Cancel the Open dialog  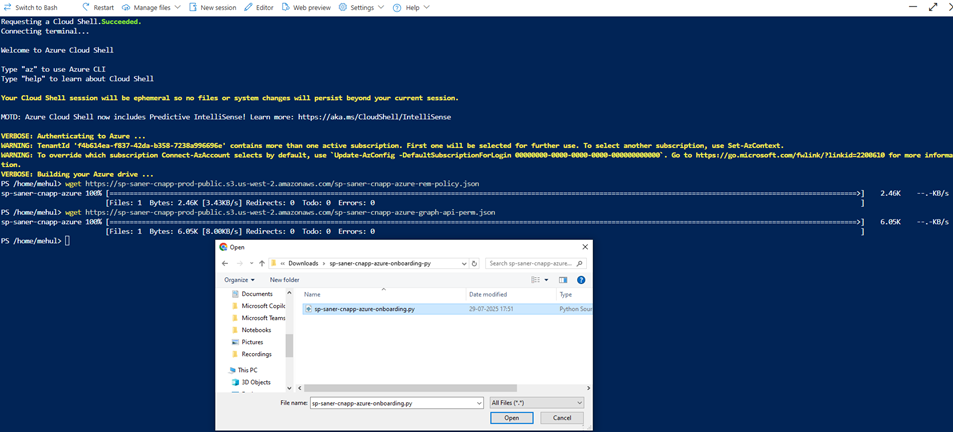click(x=560, y=418)
